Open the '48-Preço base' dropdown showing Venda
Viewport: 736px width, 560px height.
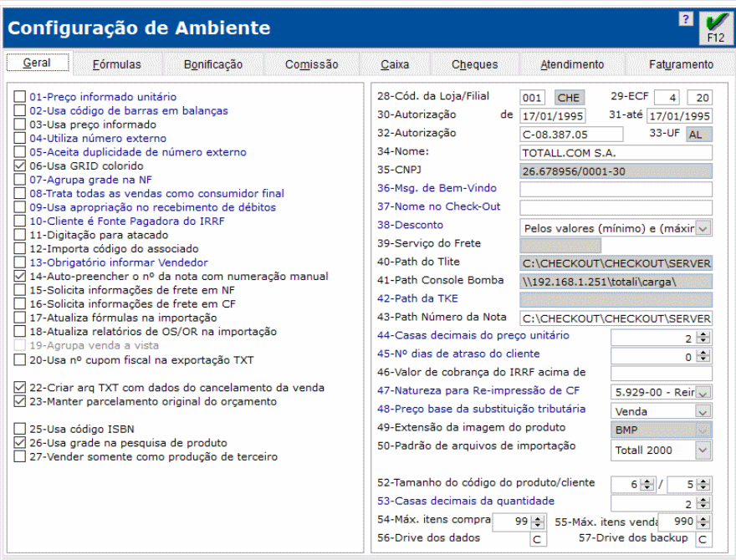(x=701, y=411)
